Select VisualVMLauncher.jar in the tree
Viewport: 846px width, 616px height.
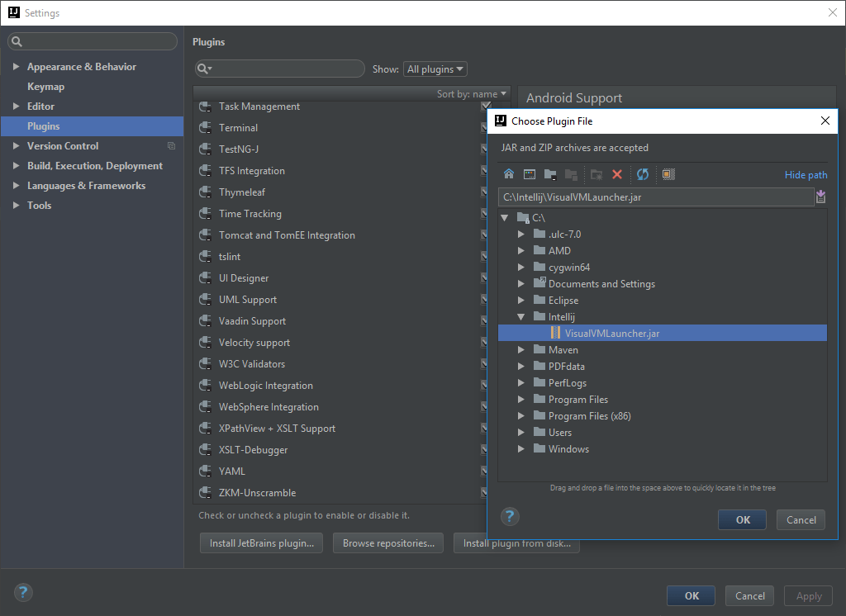(615, 333)
